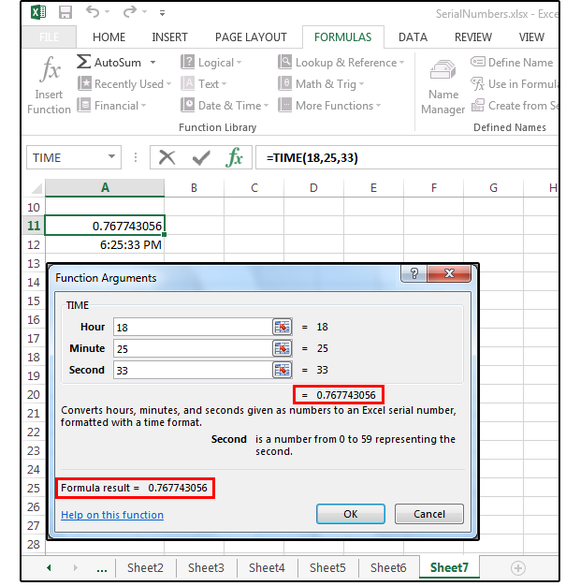Click Define Name in Defined Names
The height and width of the screenshot is (586, 580).
[512, 62]
